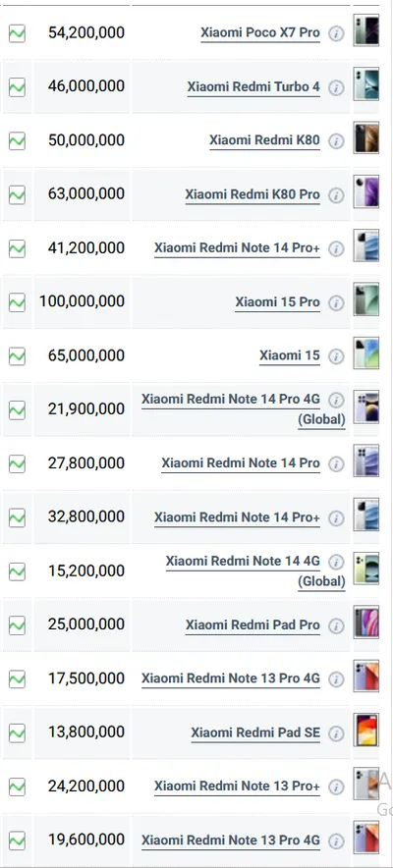Follow the Xiaomi 15 product link
Viewport: 393px width, 868px height.
click(290, 355)
